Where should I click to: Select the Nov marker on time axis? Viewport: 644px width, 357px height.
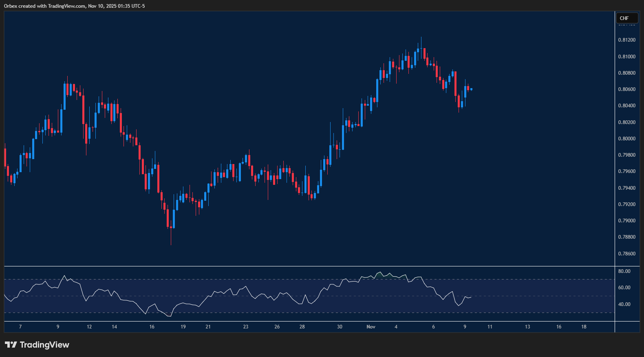click(x=371, y=327)
